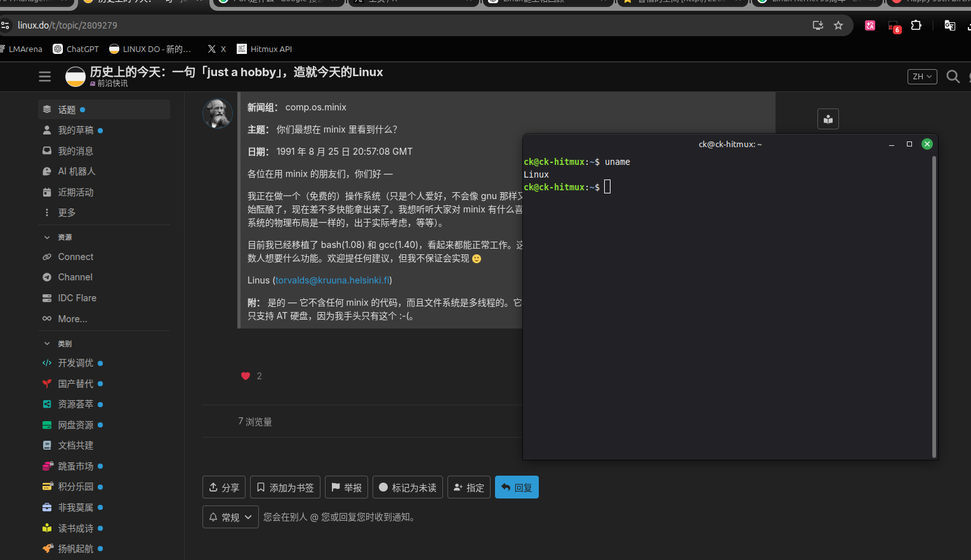Screen dimensions: 971x560
Task: Open the browser Extensions puzzle icon
Action: (916, 25)
